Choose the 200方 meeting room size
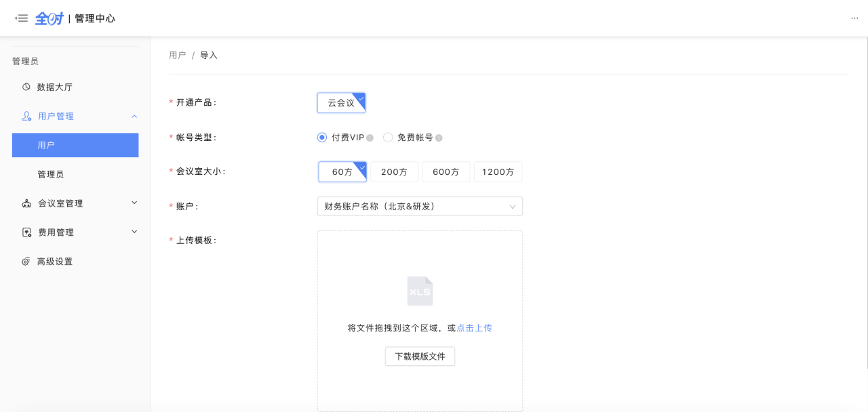 [395, 172]
